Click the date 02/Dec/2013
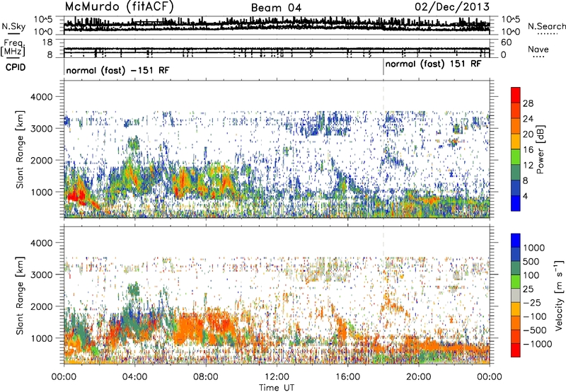This screenshot has width=566, height=392. [452, 7]
